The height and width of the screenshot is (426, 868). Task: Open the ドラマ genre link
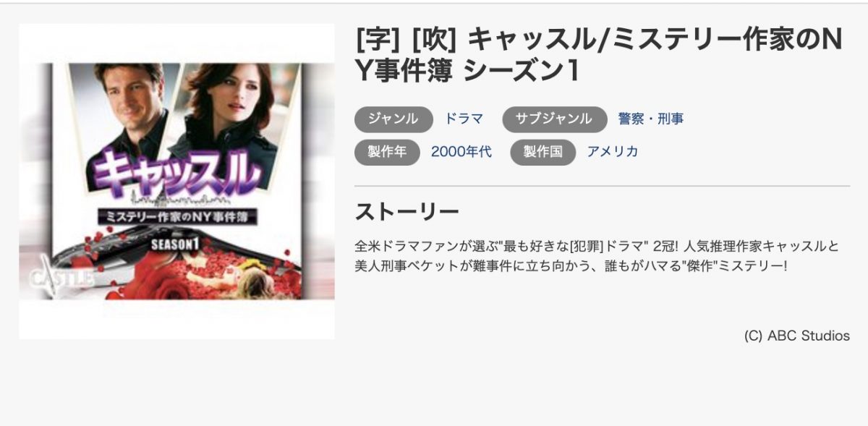tap(464, 119)
